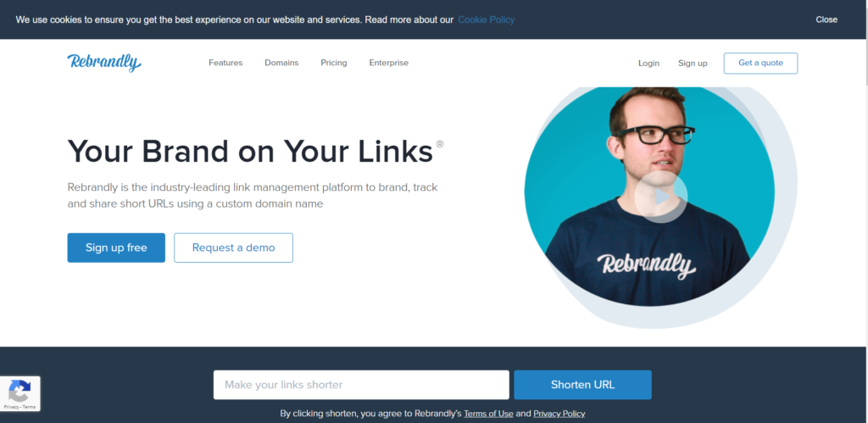This screenshot has width=868, height=423.
Task: Open Rebrandly's Terms of Use link
Action: (x=488, y=414)
